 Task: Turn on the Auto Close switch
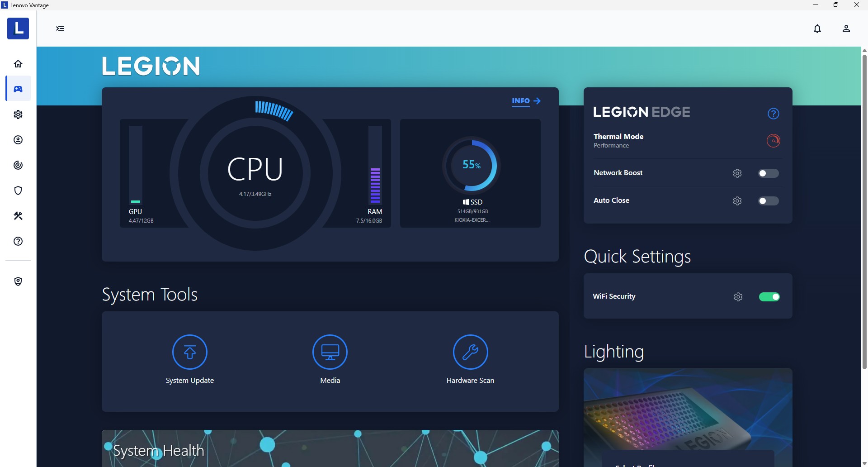[769, 201]
